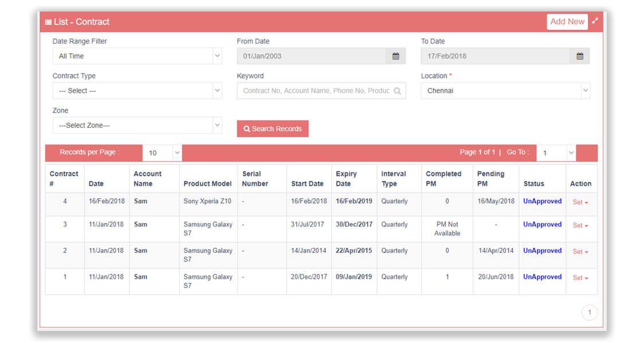The height and width of the screenshot is (343, 644).
Task: Open the Set action menu for contract 4
Action: (x=581, y=202)
